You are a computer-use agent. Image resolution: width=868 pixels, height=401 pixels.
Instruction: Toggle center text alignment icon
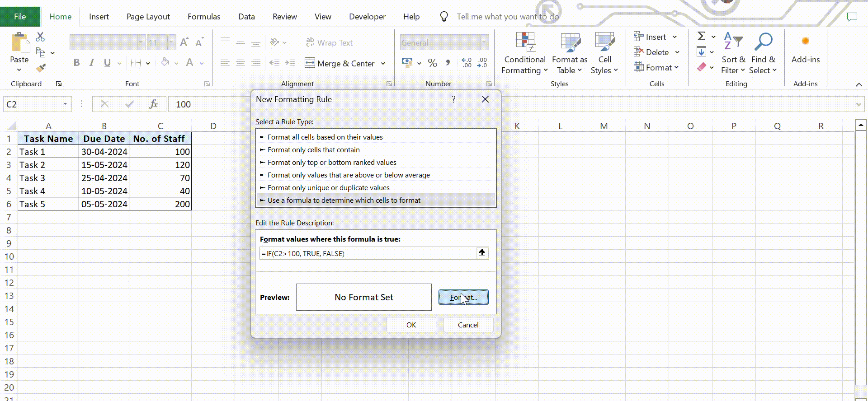coord(241,63)
